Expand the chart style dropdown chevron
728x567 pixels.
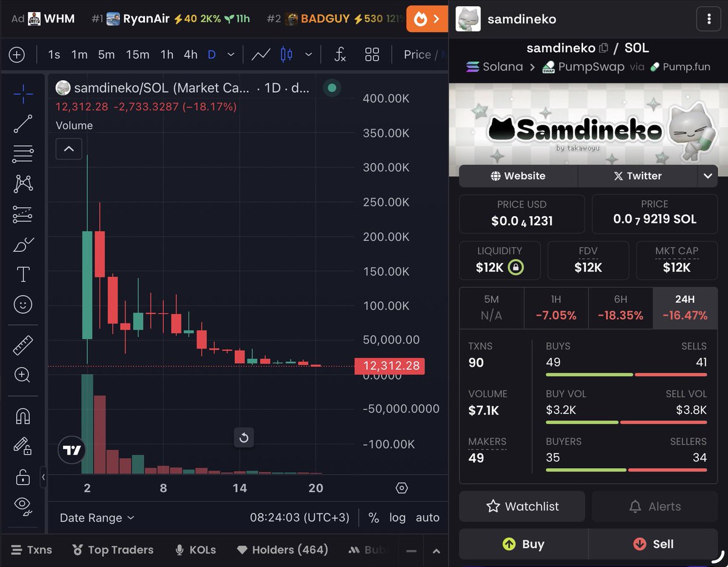click(309, 55)
